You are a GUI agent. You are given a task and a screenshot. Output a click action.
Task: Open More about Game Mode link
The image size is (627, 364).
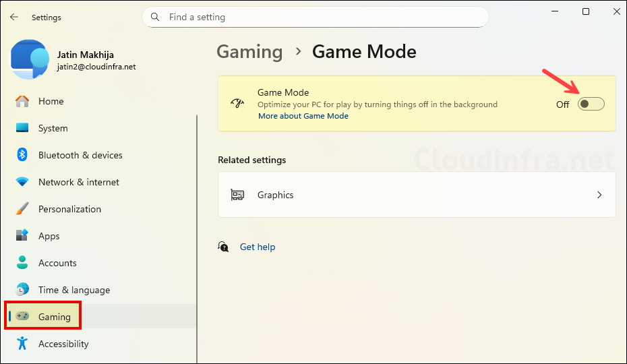[x=303, y=116]
